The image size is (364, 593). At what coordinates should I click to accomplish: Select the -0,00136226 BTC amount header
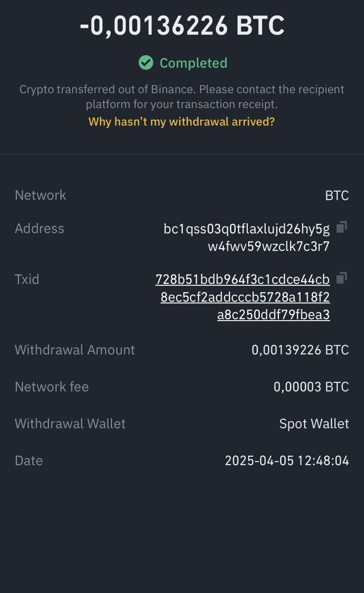click(x=182, y=25)
